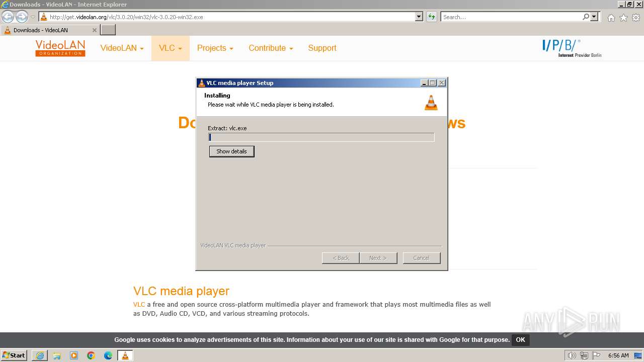
Task: Open the Home page icon
Action: [611, 18]
